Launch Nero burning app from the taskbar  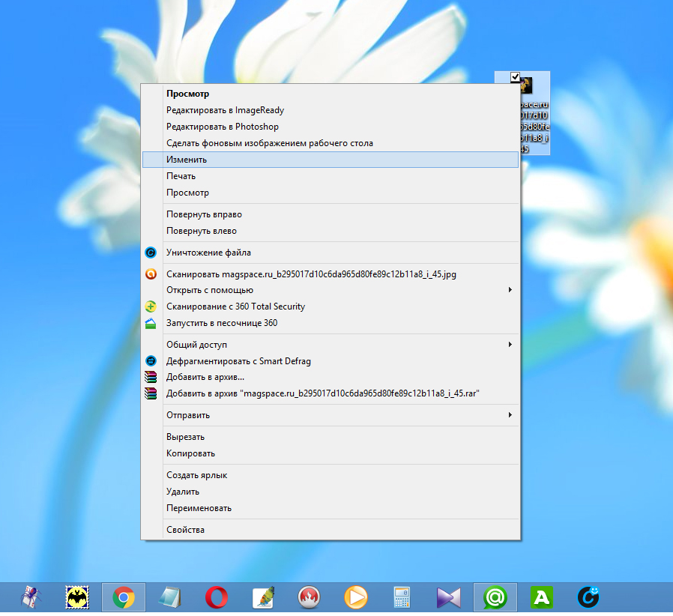[310, 597]
